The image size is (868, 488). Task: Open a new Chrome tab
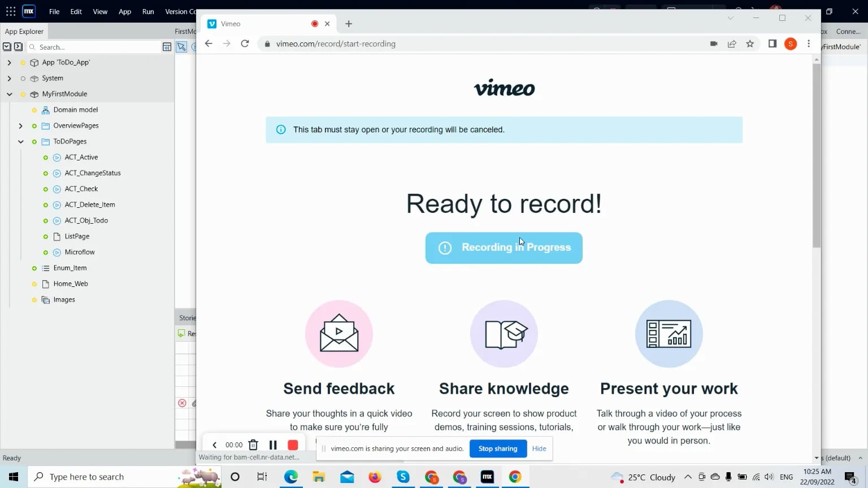(349, 24)
